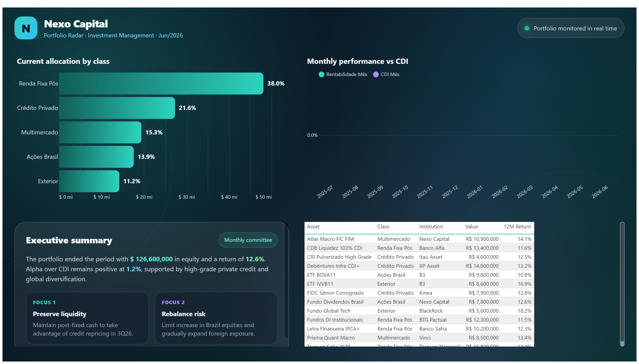The image size is (639, 364).
Task: Sort table by Institution column header
Action: pos(431,226)
